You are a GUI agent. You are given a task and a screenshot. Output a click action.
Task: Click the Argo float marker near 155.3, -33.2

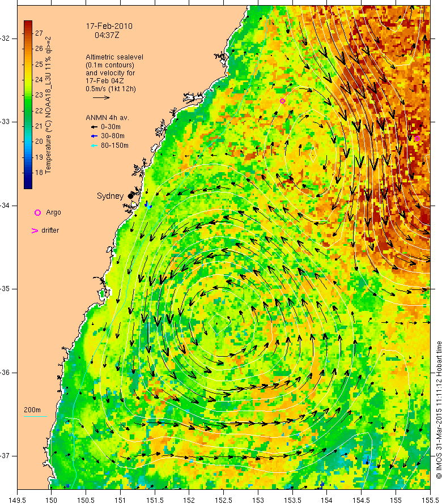coord(417,139)
